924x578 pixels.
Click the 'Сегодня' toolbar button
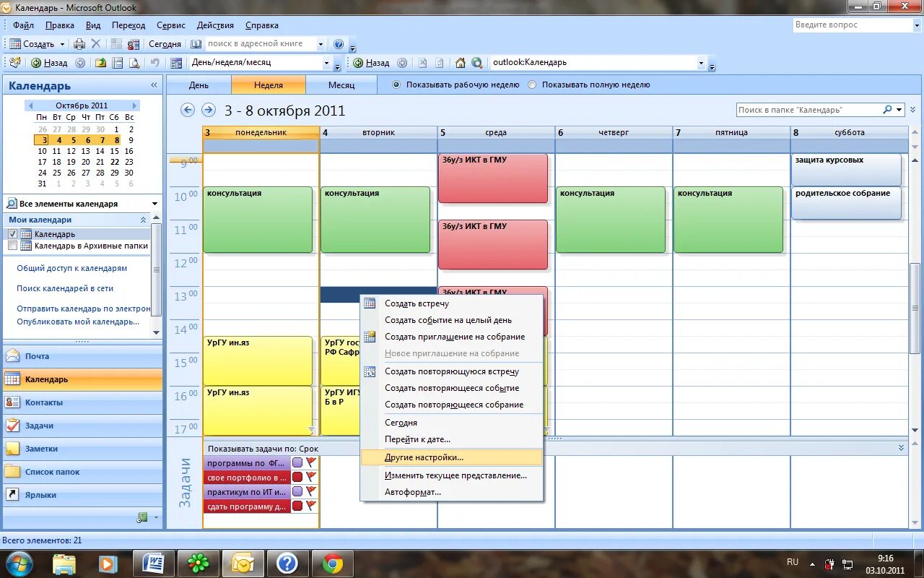click(165, 44)
